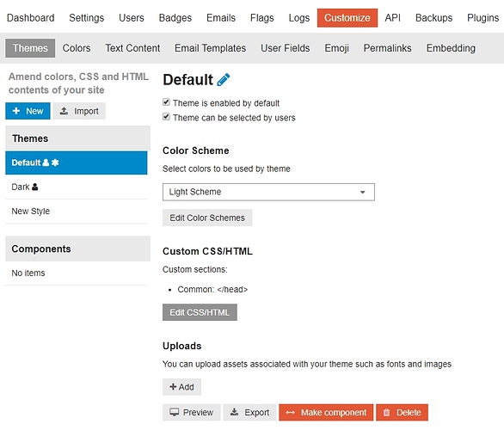Click the monitor icon in Preview button

coord(175,412)
